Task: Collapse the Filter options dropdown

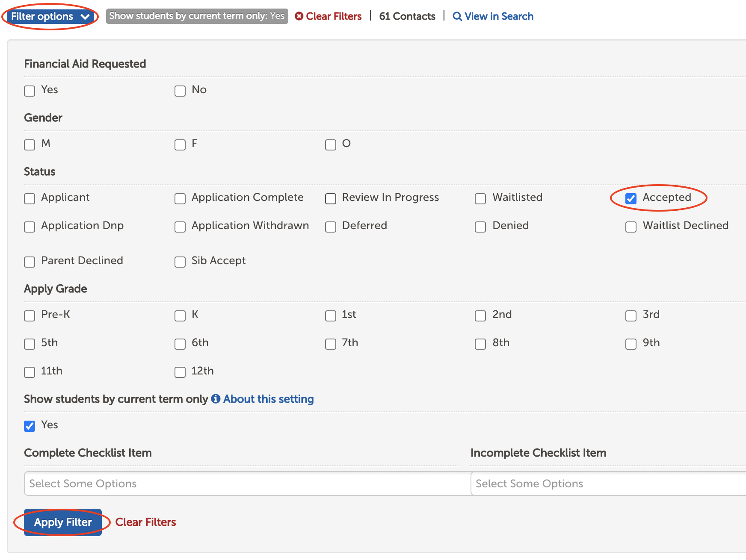Action: [x=50, y=16]
